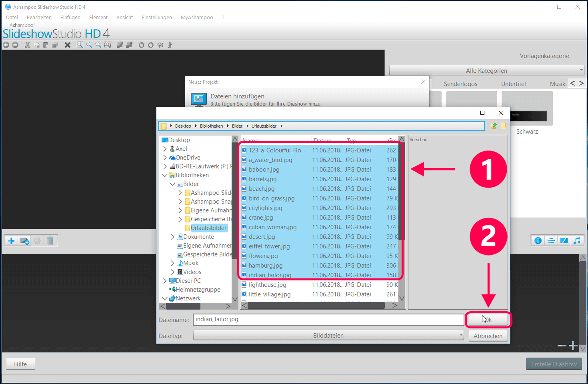Click the folder-up arrow icon in file dialog
588x384 pixels.
[494, 126]
